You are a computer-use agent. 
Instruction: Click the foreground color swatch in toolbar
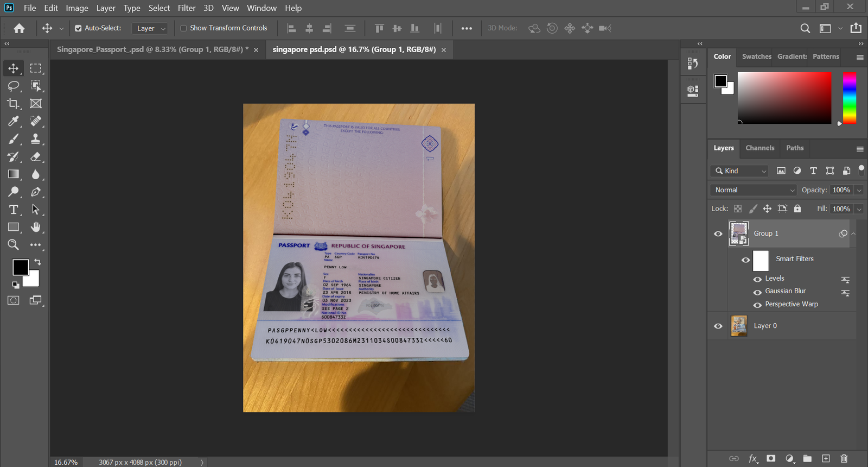point(20,267)
